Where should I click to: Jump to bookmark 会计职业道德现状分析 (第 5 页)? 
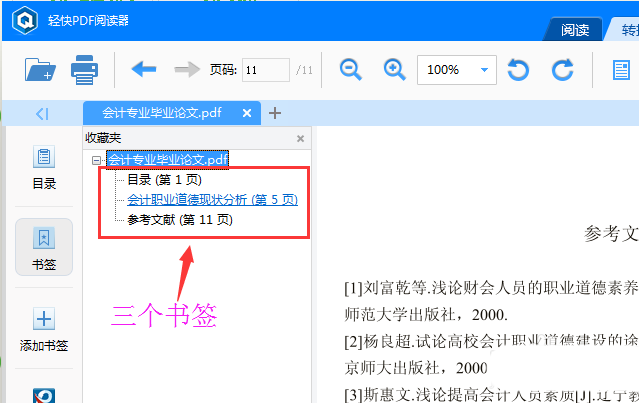click(212, 200)
